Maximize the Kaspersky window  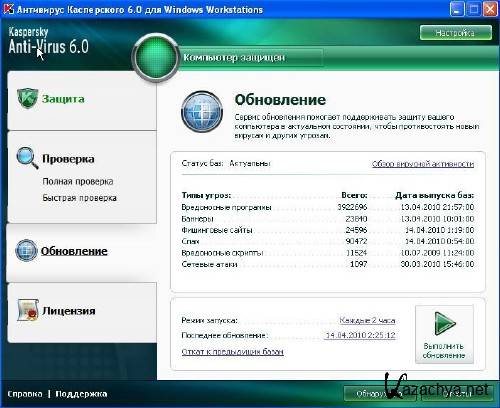[474, 9]
